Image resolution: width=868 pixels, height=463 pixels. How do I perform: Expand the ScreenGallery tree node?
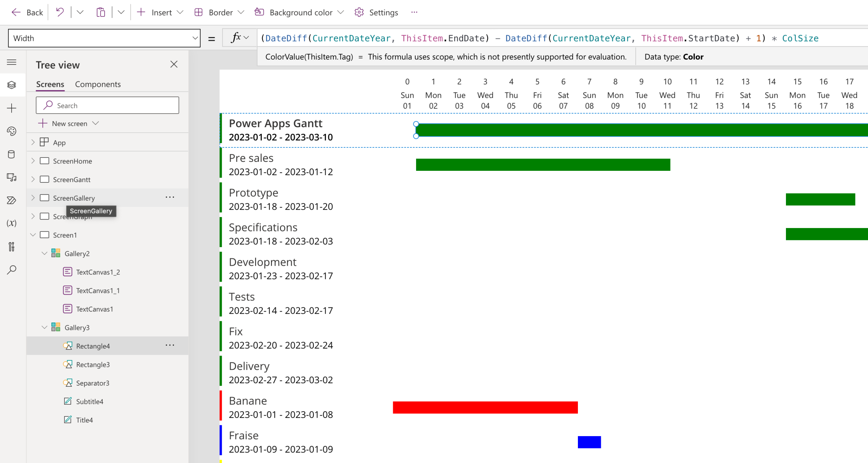[x=33, y=198]
